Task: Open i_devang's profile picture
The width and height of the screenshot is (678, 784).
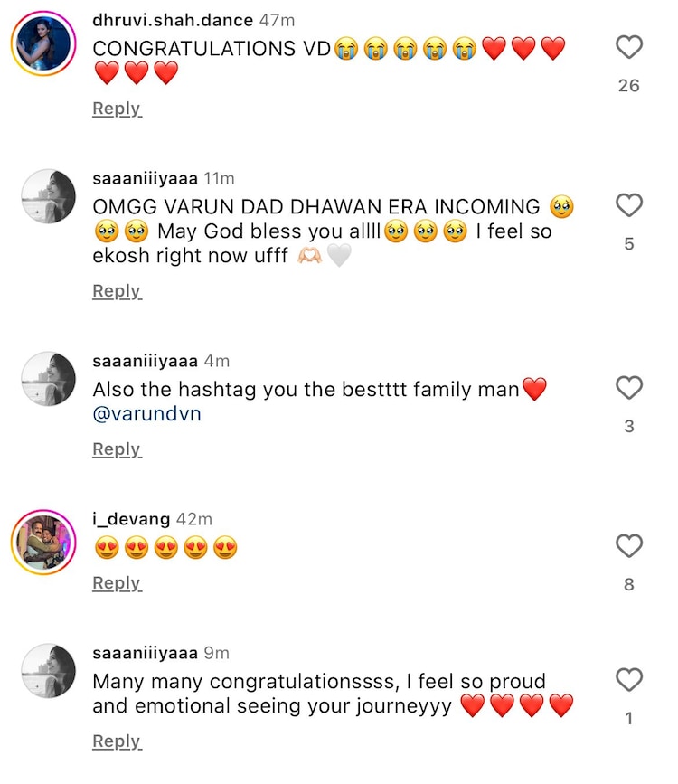Action: point(43,543)
